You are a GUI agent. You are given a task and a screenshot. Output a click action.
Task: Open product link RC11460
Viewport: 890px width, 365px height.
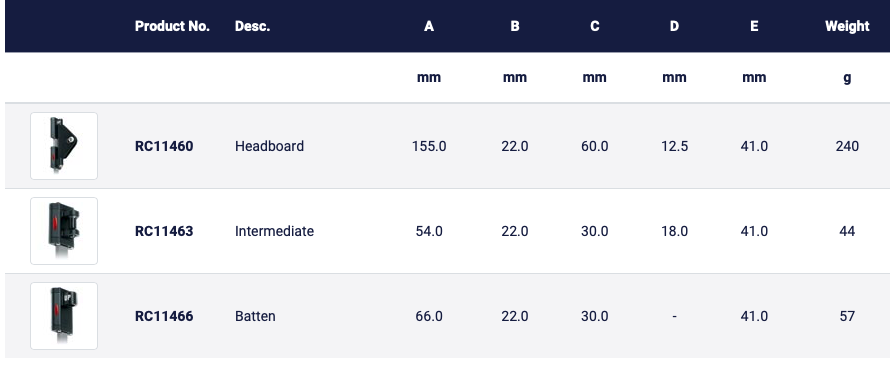coord(164,146)
